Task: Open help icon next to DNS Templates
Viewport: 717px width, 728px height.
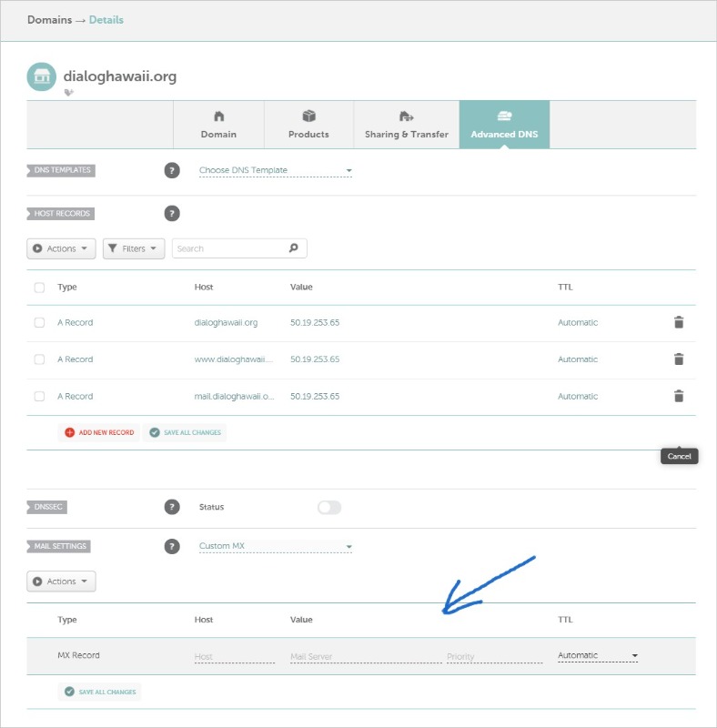Action: (172, 170)
